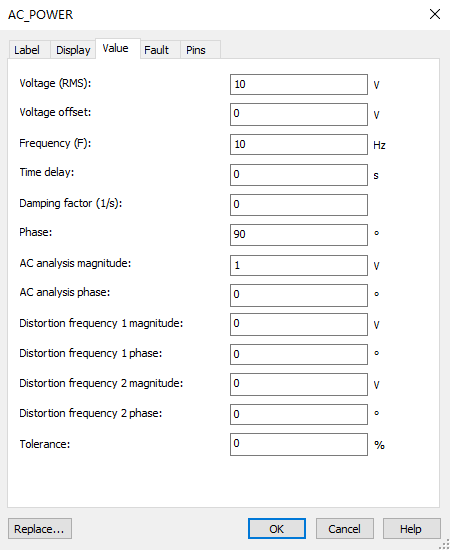Screen dimensions: 450x550
Task: Select the AC analysis phase field
Action: click(299, 295)
